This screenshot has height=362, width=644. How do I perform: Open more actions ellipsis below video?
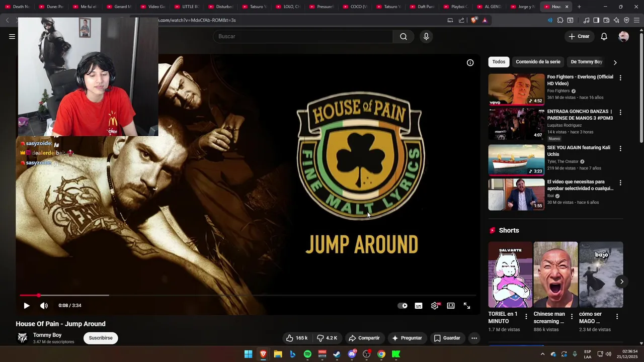point(474,338)
